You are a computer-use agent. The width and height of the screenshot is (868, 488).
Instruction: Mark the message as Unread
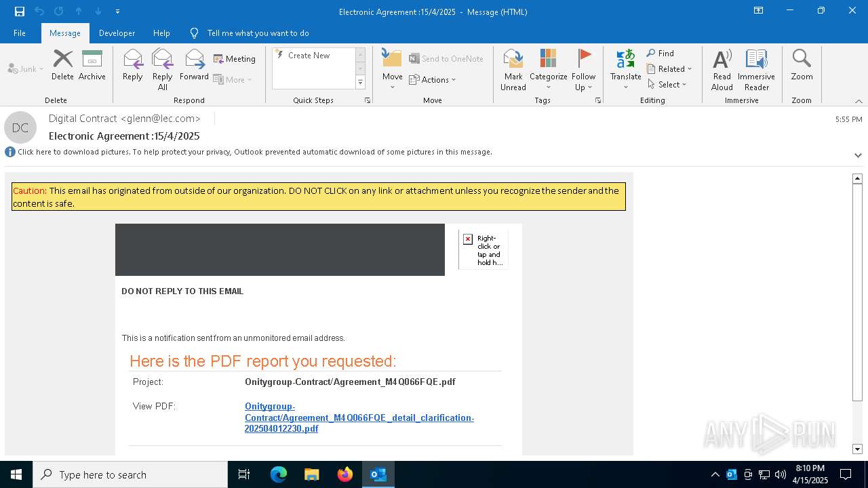(513, 69)
